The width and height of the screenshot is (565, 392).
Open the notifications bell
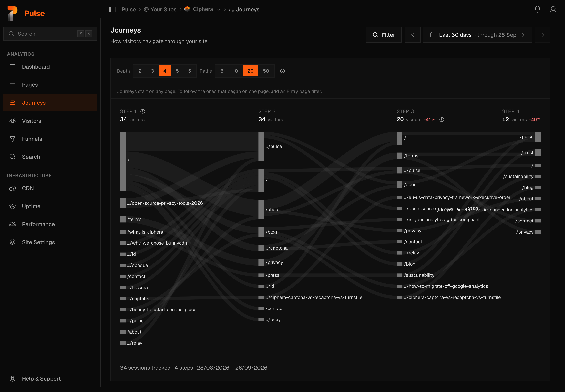(537, 9)
